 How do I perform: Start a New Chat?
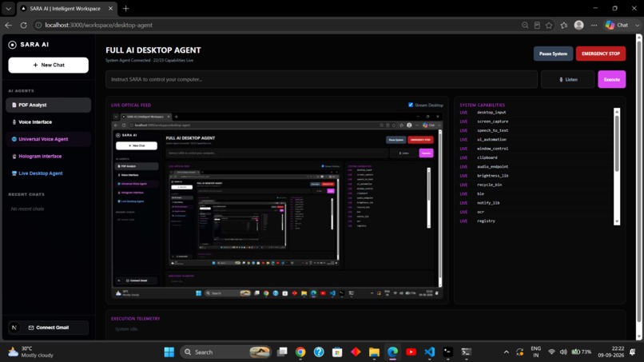[49, 65]
